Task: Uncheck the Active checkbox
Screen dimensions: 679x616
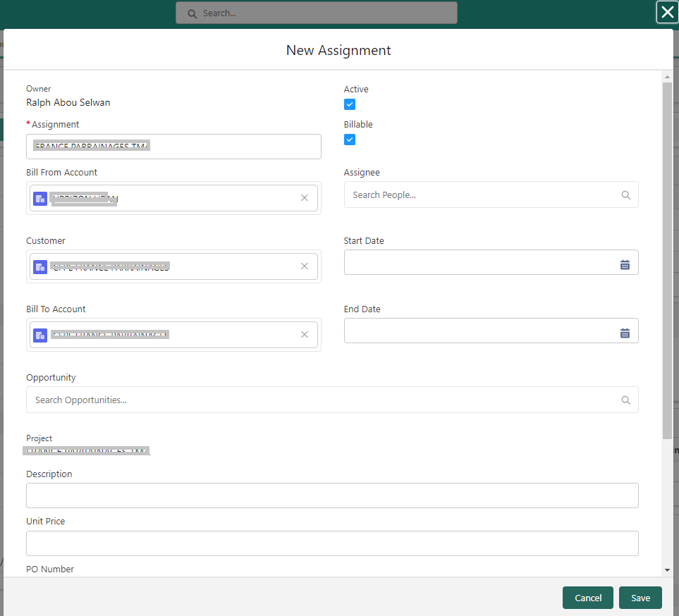Action: 350,104
